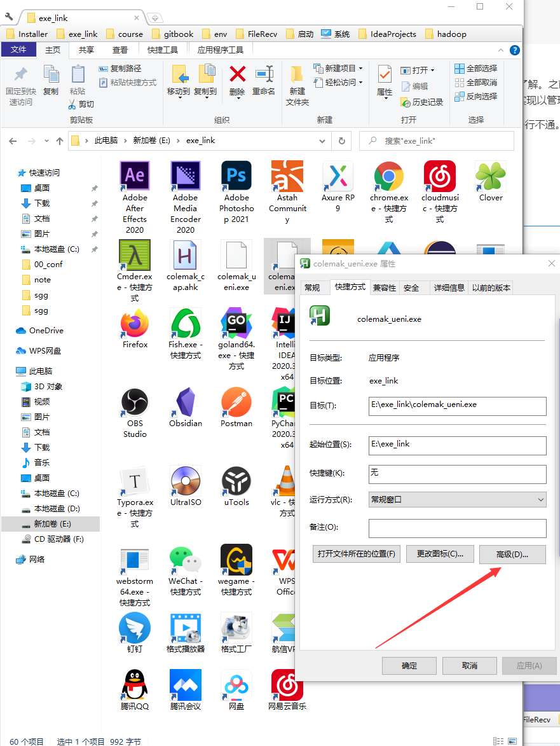560x746 pixels.
Task: Cancel the properties dialog with 取消
Action: 470,666
